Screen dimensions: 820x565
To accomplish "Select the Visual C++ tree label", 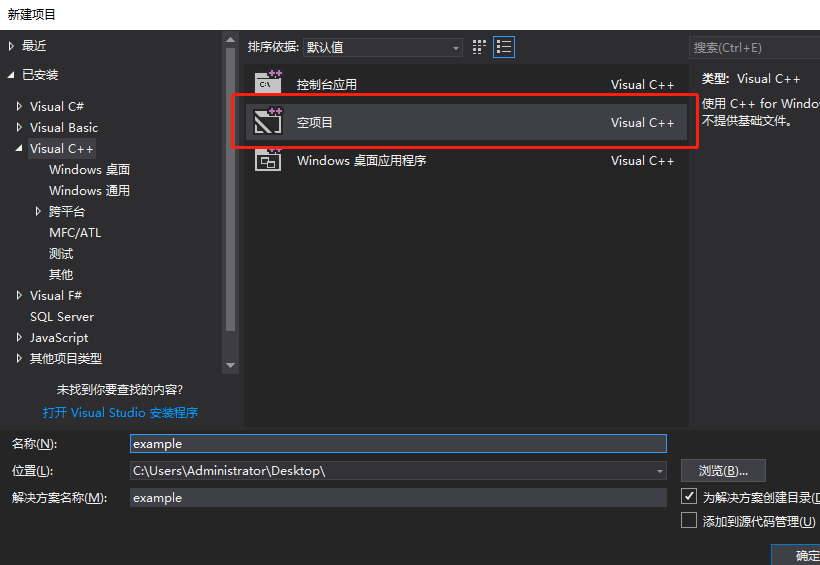I will click(61, 149).
